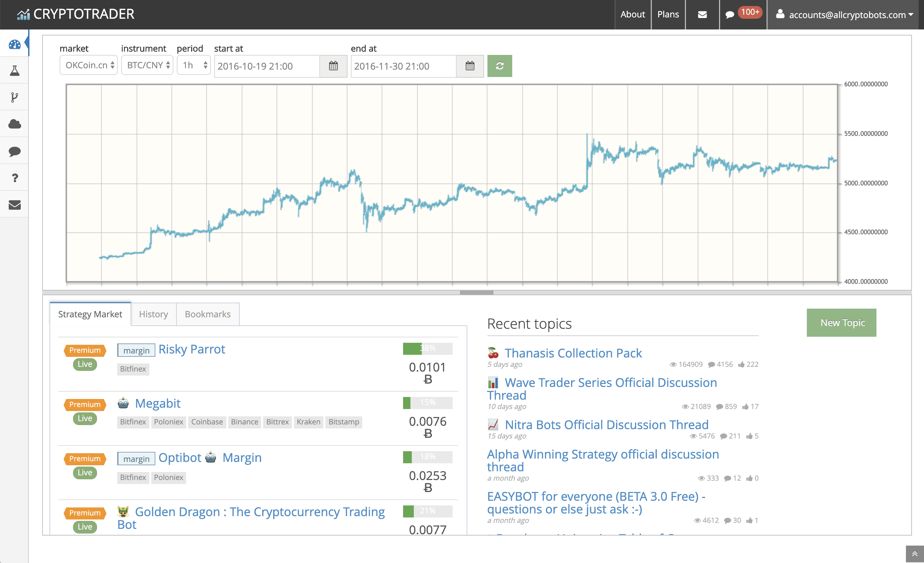924x563 pixels.
Task: Open the code branch icon in sidebar
Action: click(14, 97)
